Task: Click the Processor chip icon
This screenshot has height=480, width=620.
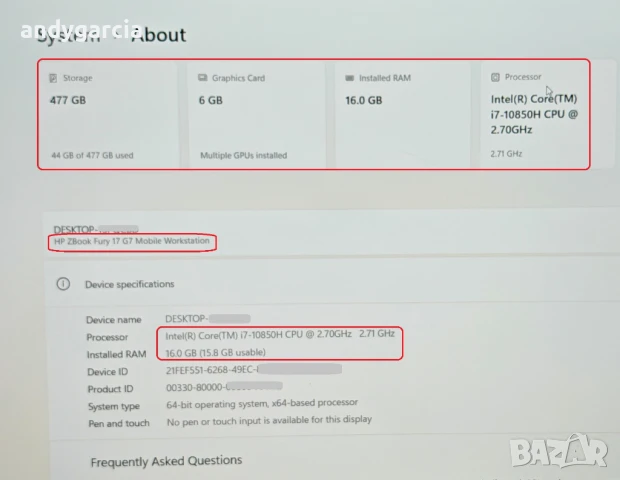Action: [x=496, y=77]
